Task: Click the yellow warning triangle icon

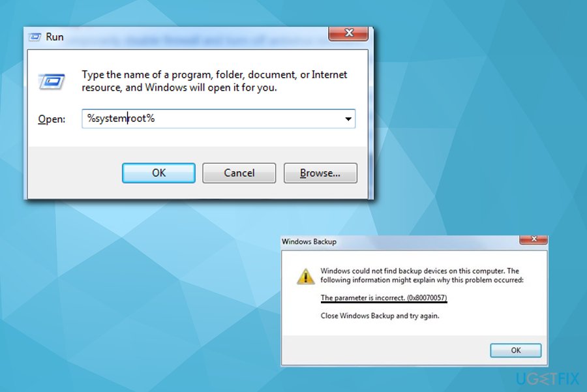Action: tap(305, 277)
